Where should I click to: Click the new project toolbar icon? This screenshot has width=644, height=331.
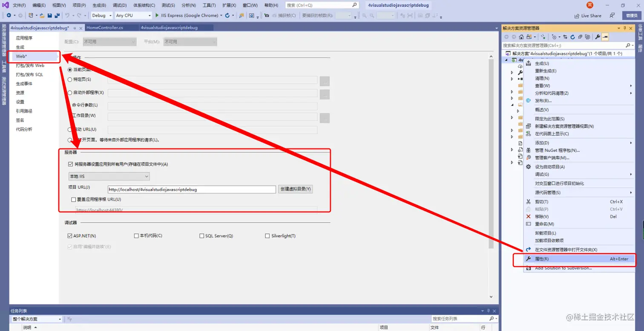coord(31,15)
